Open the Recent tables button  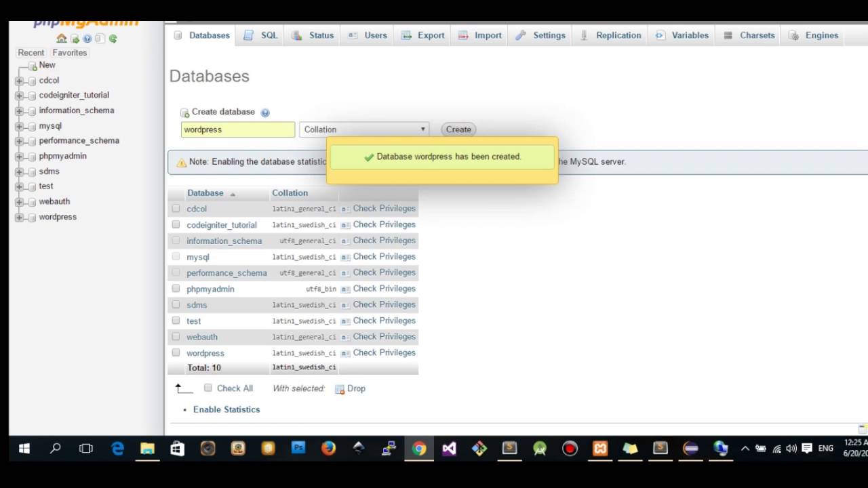[31, 53]
